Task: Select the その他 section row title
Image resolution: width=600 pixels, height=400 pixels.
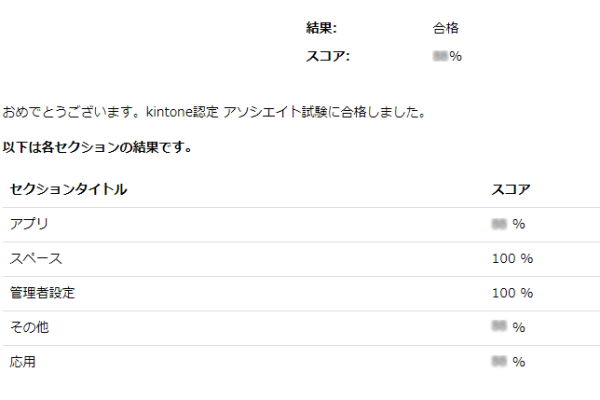Action: [29, 327]
